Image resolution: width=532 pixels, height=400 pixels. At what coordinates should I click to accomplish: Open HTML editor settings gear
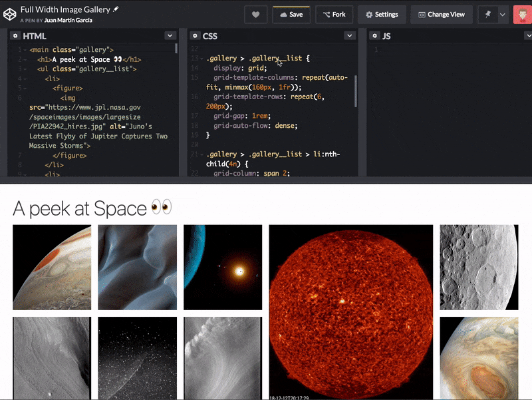point(15,36)
